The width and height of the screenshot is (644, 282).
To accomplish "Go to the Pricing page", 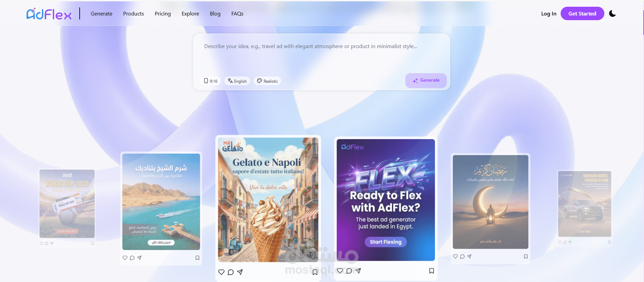I will pos(163,14).
